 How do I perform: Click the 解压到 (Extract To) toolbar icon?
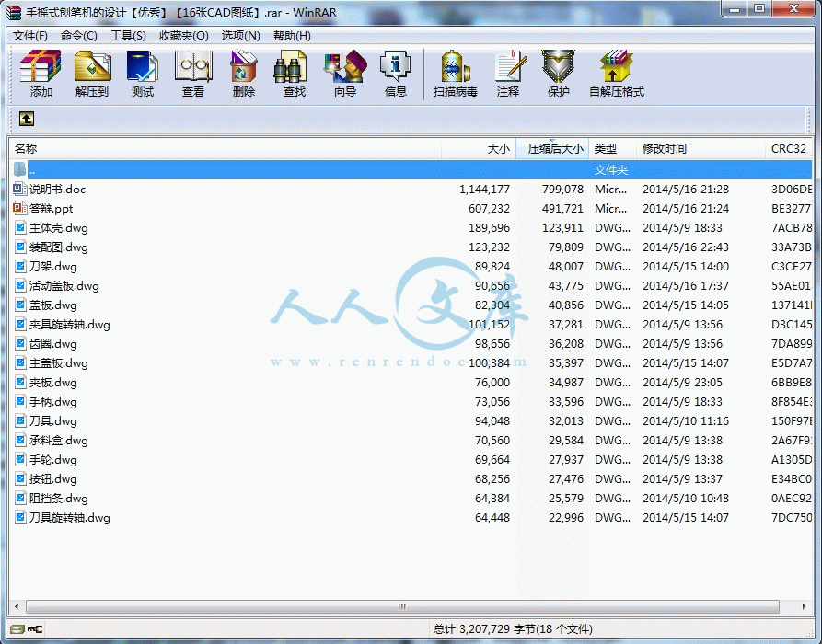pos(92,66)
